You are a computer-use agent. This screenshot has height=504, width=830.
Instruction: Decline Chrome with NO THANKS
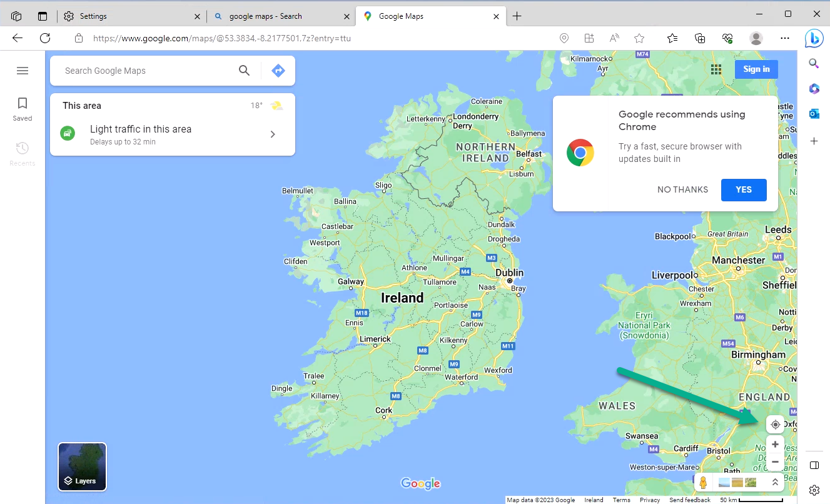(x=682, y=189)
